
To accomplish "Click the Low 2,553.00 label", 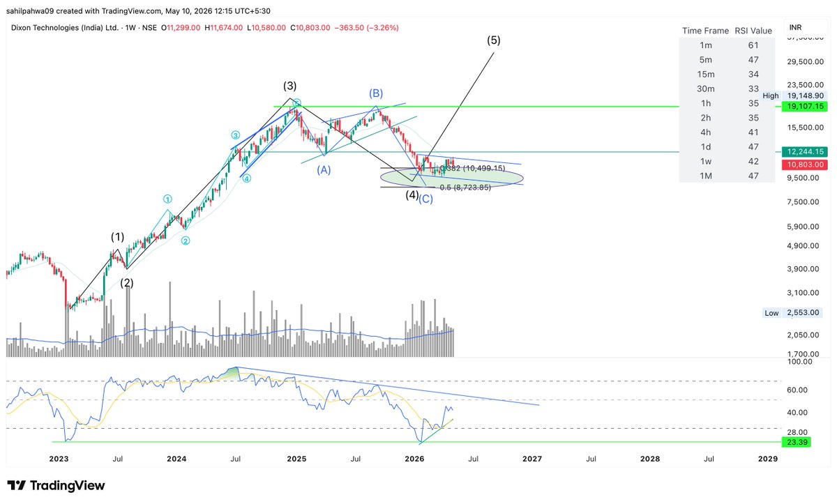I will pyautogui.click(x=794, y=313).
